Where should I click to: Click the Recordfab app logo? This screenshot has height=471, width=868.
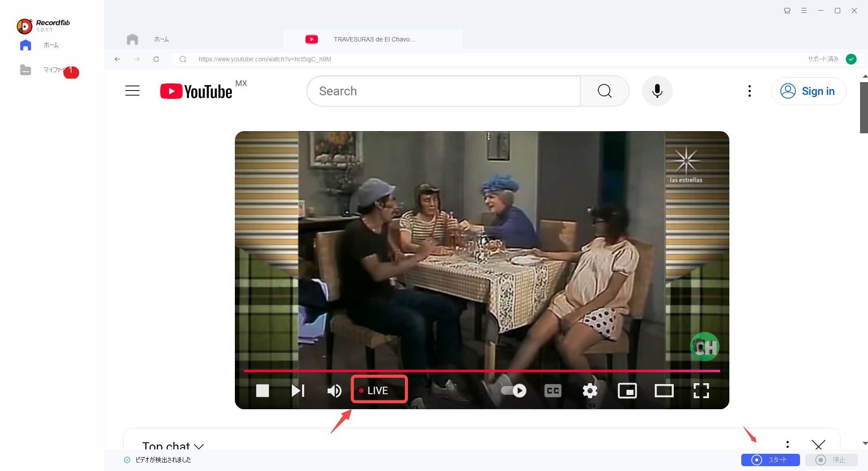point(25,26)
